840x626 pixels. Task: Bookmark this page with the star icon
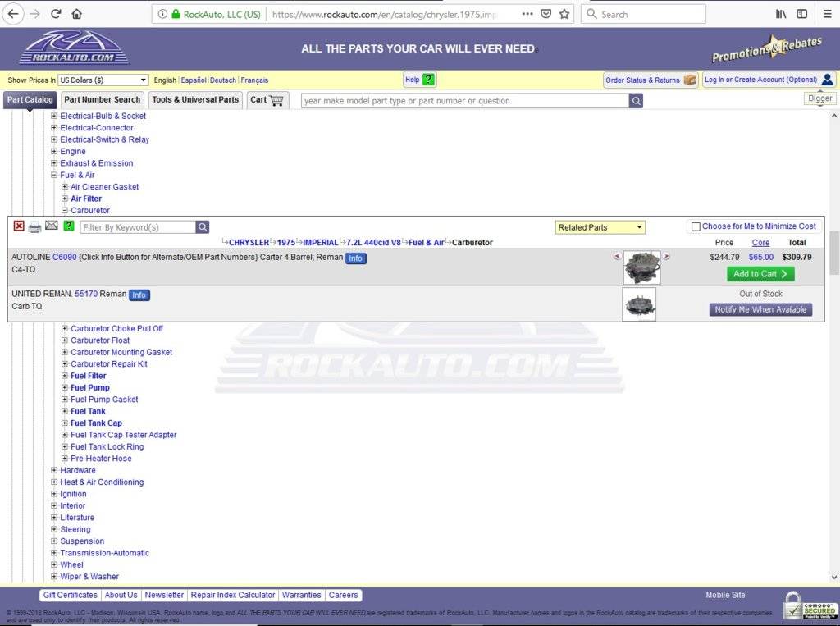click(x=564, y=14)
